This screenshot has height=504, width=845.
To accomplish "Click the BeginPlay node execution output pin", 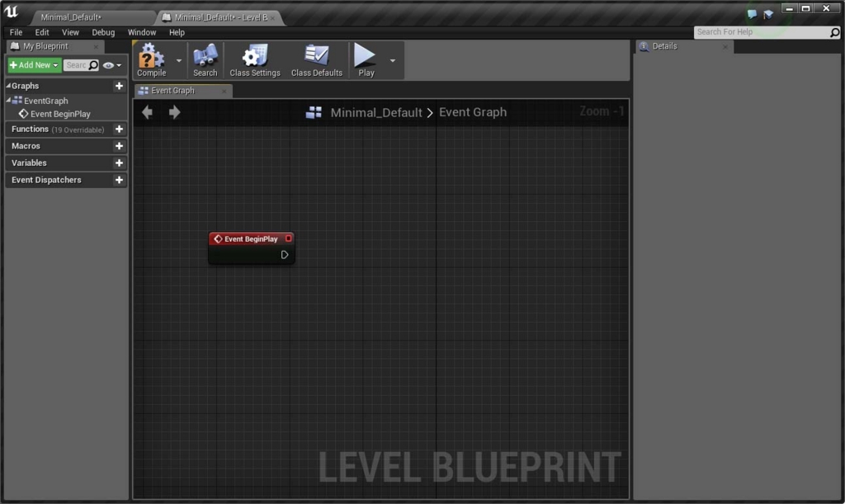I will coord(285,255).
